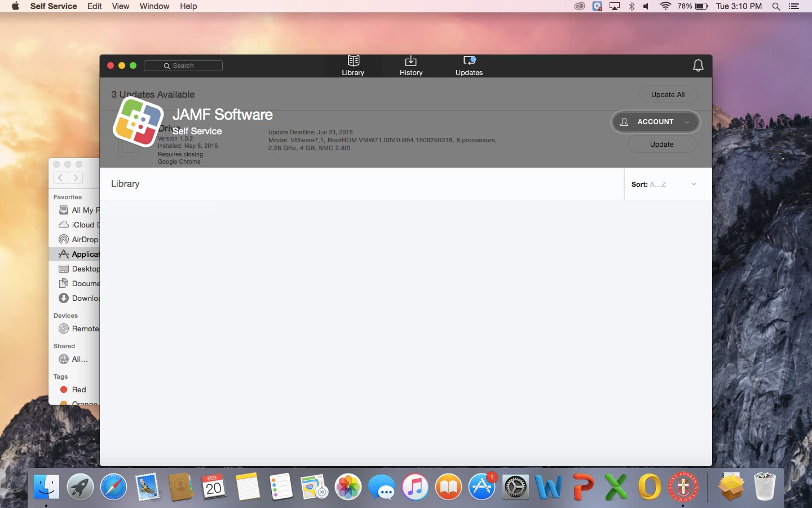This screenshot has width=812, height=508.
Task: Open Contacts from the Dock
Action: point(180,487)
